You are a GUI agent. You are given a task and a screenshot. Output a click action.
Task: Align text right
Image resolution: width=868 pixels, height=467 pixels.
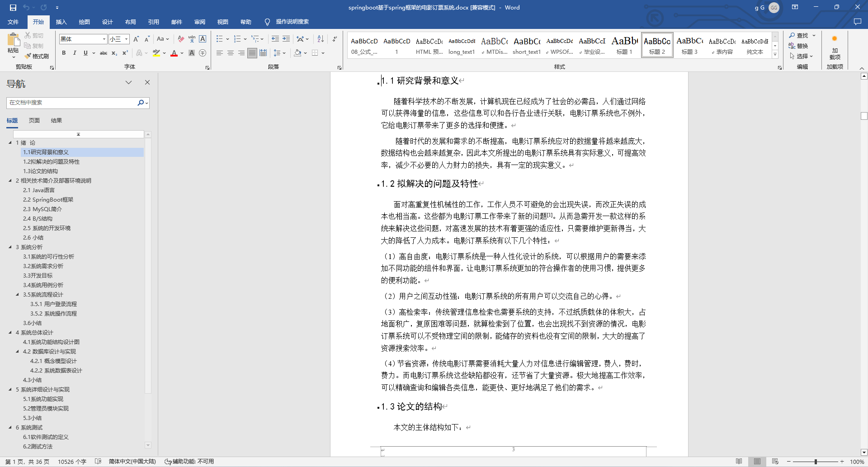tap(241, 53)
